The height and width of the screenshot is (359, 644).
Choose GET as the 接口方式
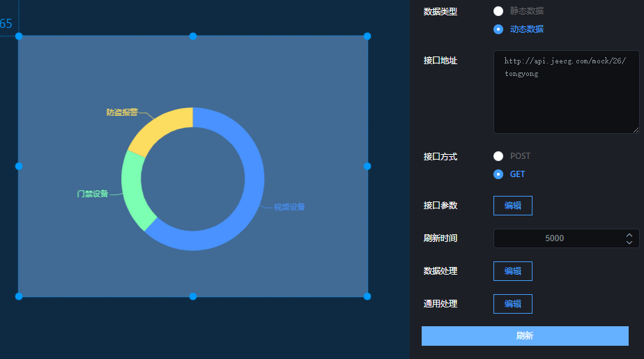pyautogui.click(x=498, y=174)
